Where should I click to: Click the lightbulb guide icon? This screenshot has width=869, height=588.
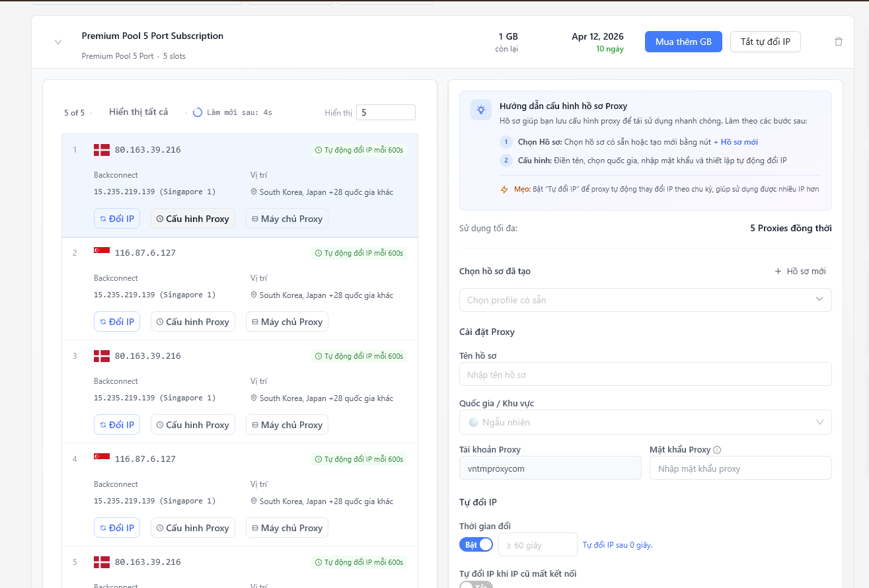coord(481,110)
